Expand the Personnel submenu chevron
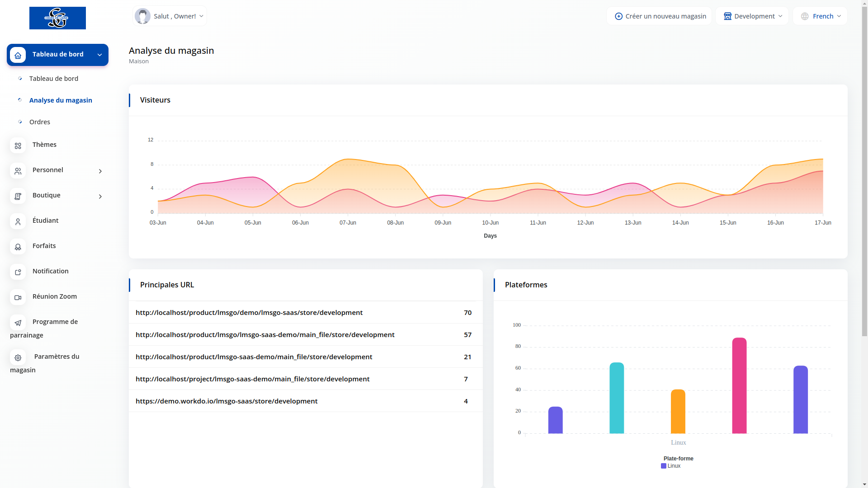Image resolution: width=868 pixels, height=488 pixels. [100, 171]
